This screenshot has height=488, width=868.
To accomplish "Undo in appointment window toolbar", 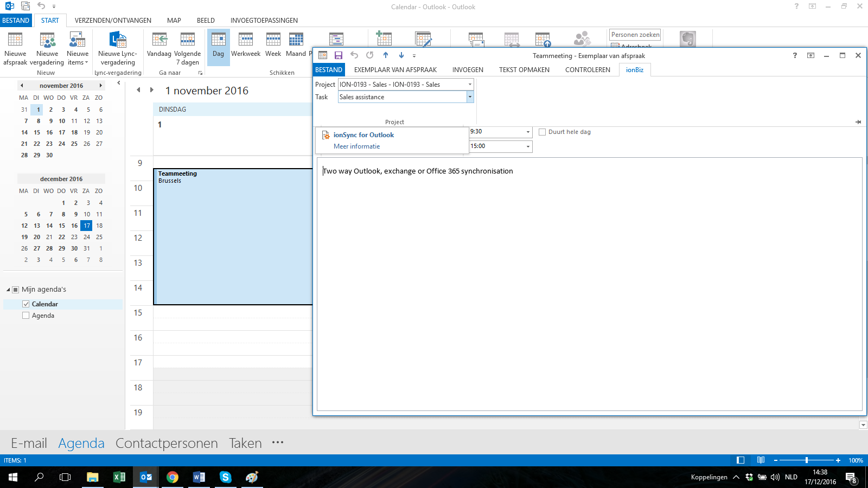I will pyautogui.click(x=354, y=55).
